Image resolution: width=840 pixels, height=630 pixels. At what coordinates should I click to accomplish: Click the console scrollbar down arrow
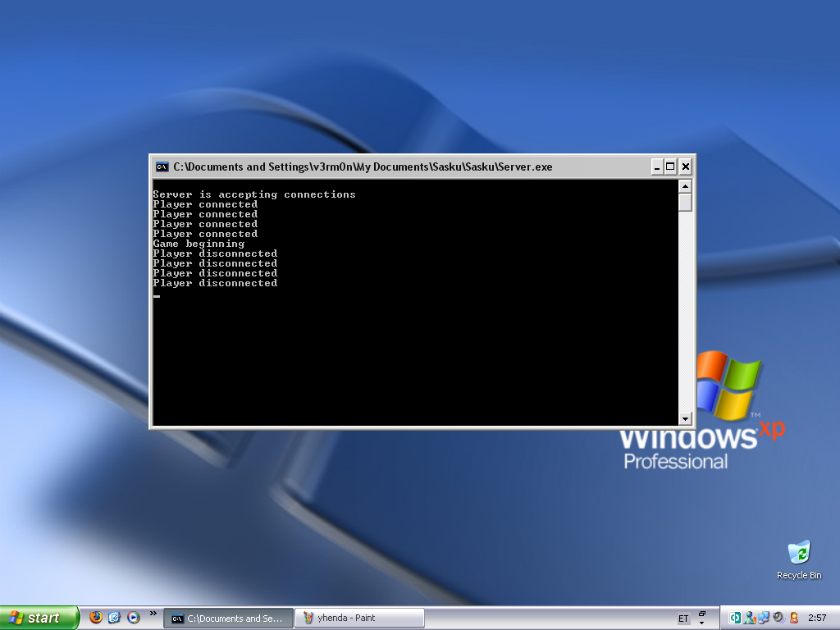(x=685, y=418)
